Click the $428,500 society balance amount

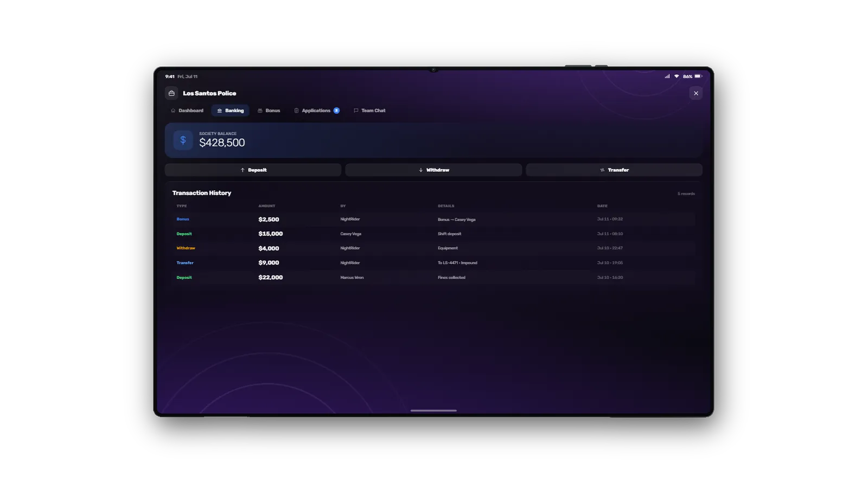(x=222, y=143)
